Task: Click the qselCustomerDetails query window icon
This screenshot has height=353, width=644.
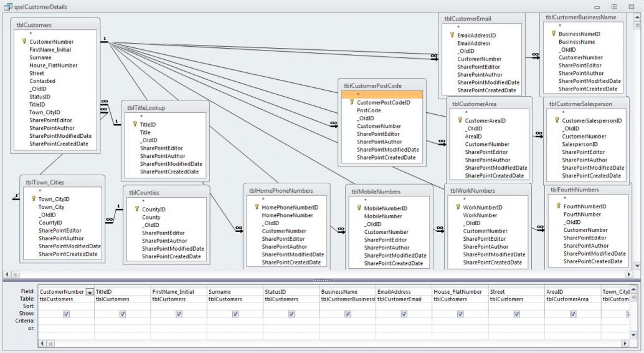Action: click(8, 7)
